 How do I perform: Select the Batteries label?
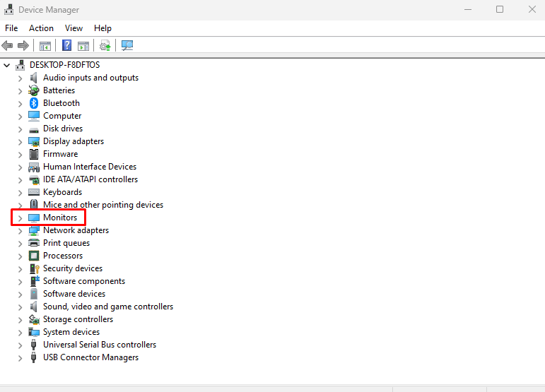(59, 90)
